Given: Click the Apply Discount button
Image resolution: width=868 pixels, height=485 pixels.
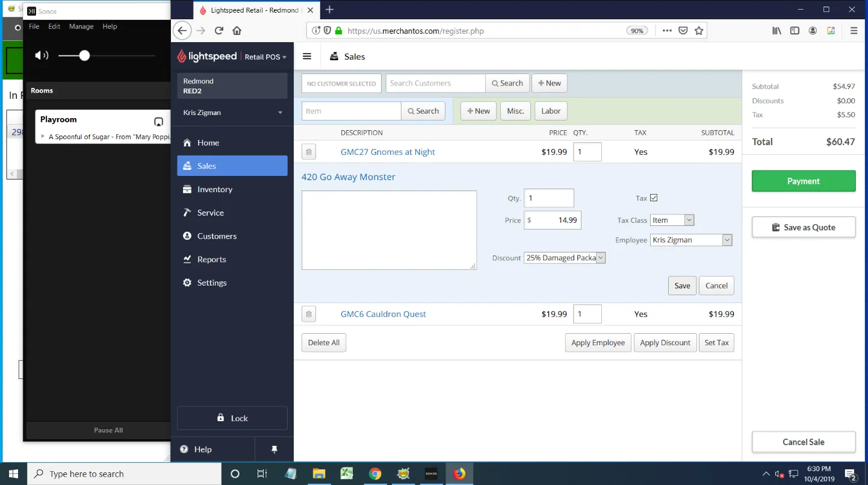Looking at the screenshot, I should pyautogui.click(x=665, y=343).
